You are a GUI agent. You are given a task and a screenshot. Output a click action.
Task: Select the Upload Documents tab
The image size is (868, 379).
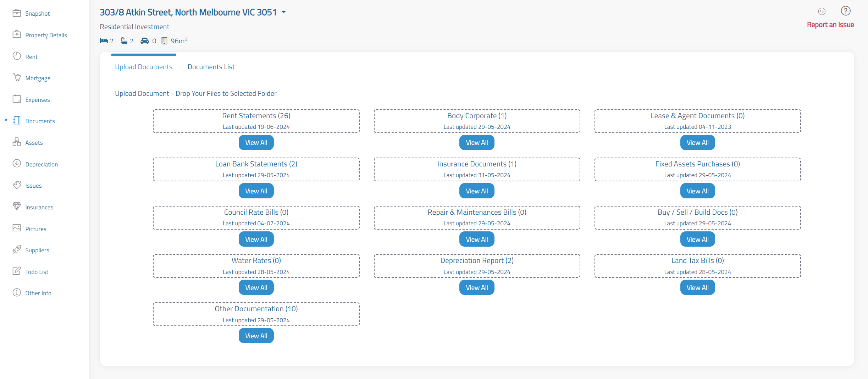click(x=144, y=67)
